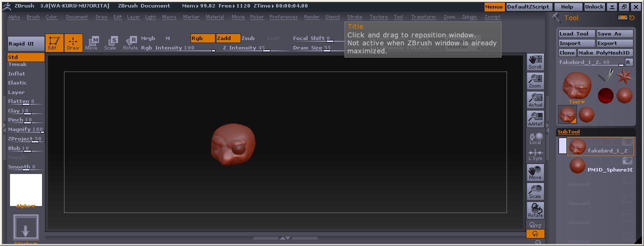This screenshot has width=644, height=246.
Task: Toggle the Menus button
Action: click(494, 7)
